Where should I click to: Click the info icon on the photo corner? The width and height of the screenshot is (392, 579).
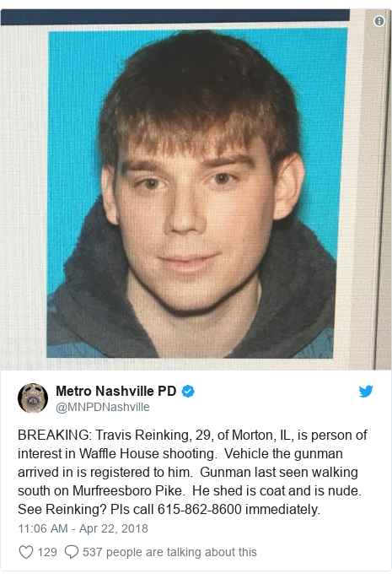point(379,21)
